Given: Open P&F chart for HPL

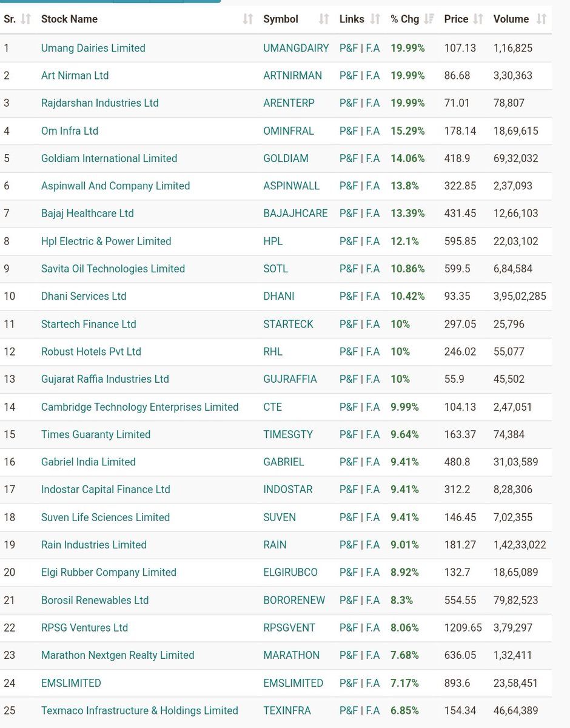Looking at the screenshot, I should point(349,241).
